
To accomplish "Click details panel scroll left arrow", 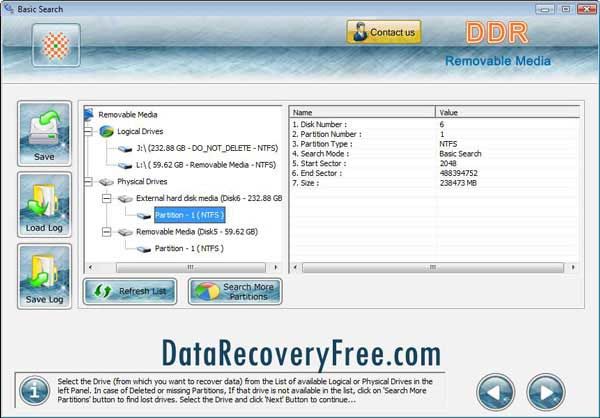I will 295,267.
